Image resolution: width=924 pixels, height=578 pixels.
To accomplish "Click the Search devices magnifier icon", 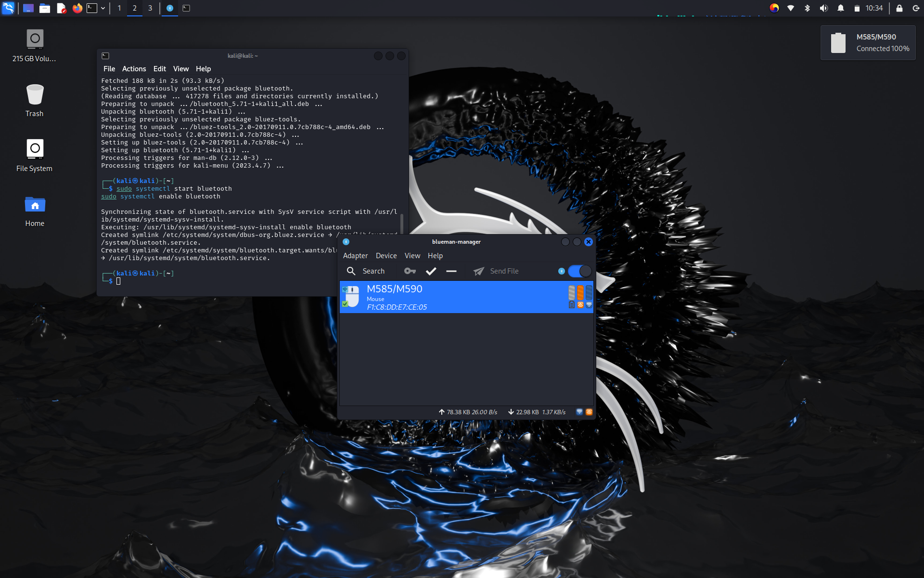I will coord(351,271).
